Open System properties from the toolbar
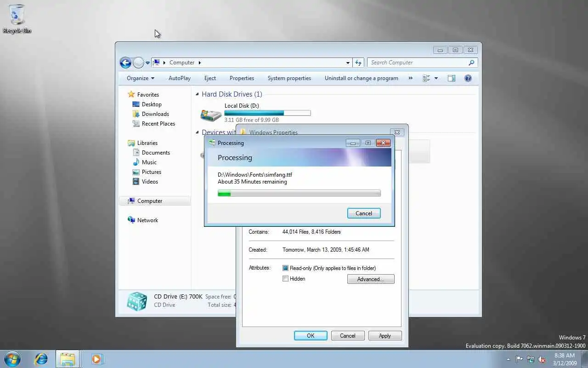 click(x=289, y=78)
